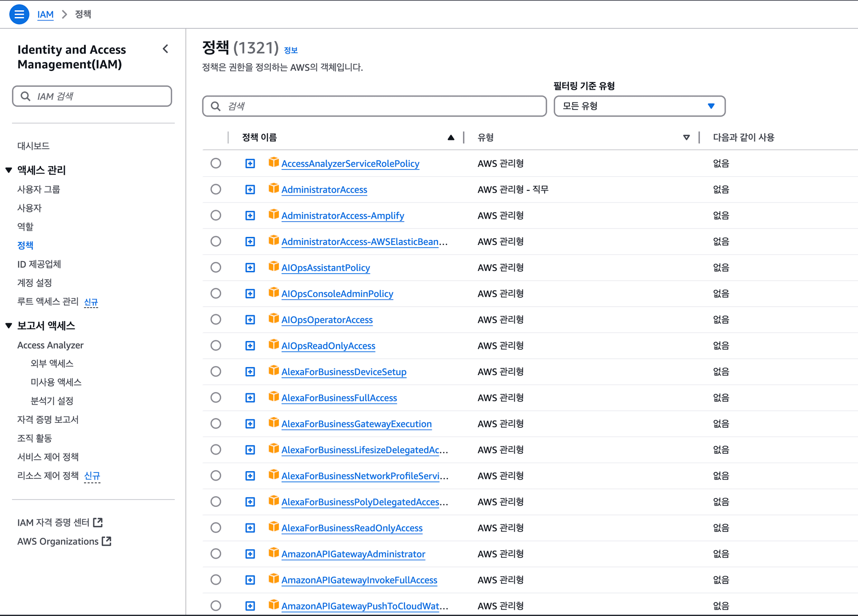Viewport: 858px width, 616px height.
Task: Click external link icon next to IAM 자격 증명 센터
Action: pyautogui.click(x=98, y=522)
